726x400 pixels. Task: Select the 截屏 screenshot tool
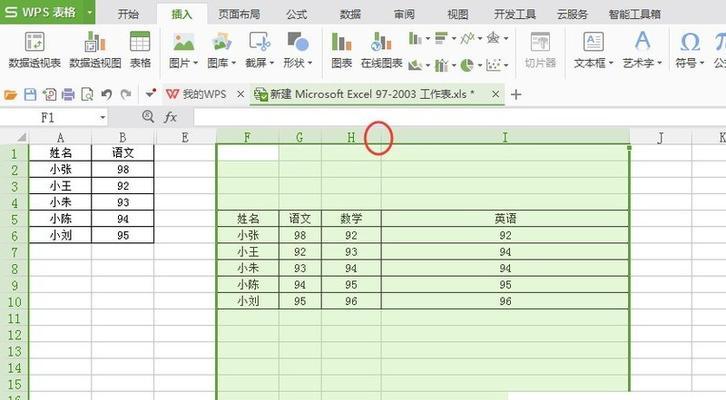pyautogui.click(x=259, y=43)
